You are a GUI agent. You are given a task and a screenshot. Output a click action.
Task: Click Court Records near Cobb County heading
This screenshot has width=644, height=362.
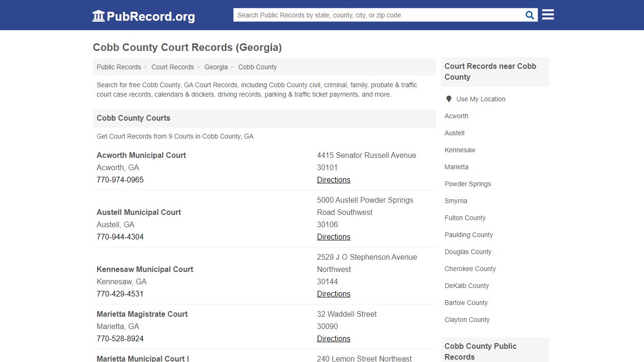point(490,72)
